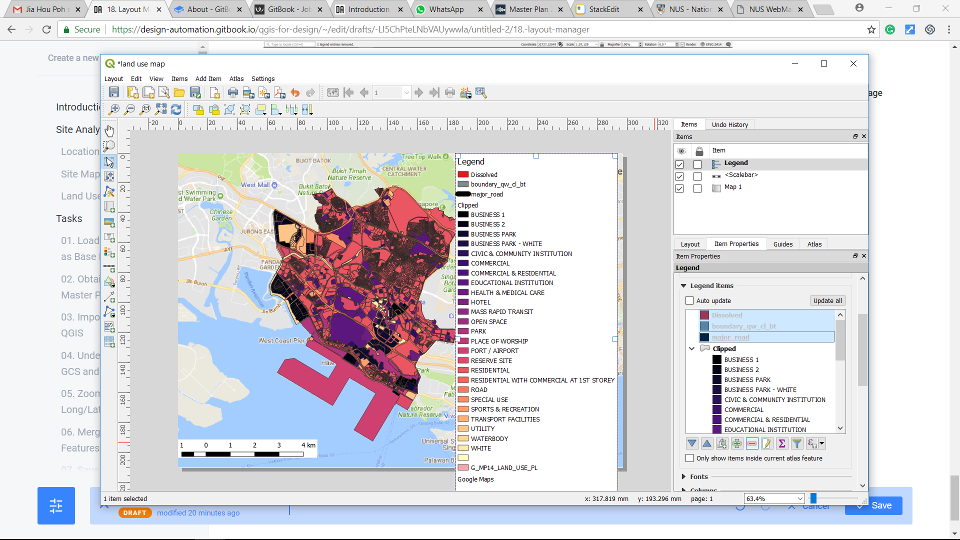Switch to the Guides tab

click(782, 244)
